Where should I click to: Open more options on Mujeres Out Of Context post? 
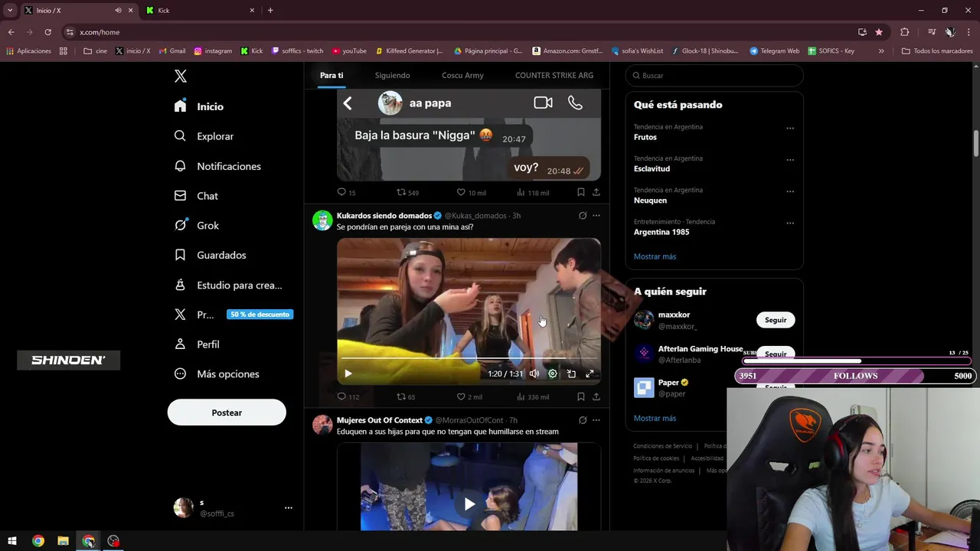click(596, 420)
